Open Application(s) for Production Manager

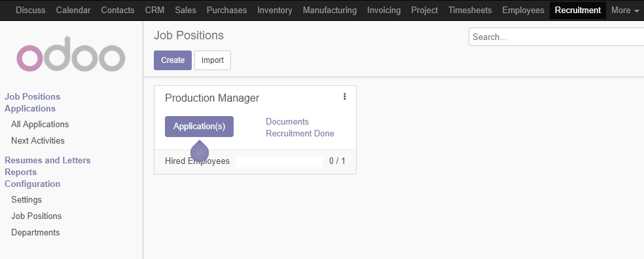point(199,127)
